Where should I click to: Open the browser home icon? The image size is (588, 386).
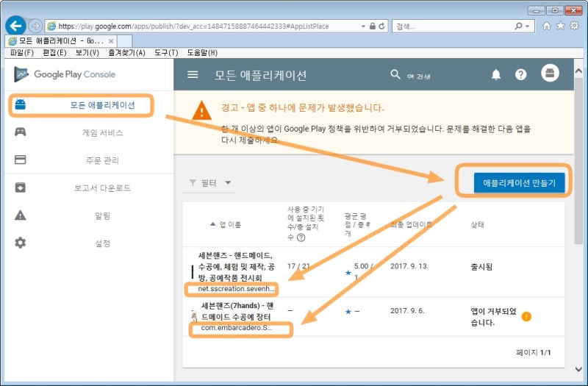(547, 26)
